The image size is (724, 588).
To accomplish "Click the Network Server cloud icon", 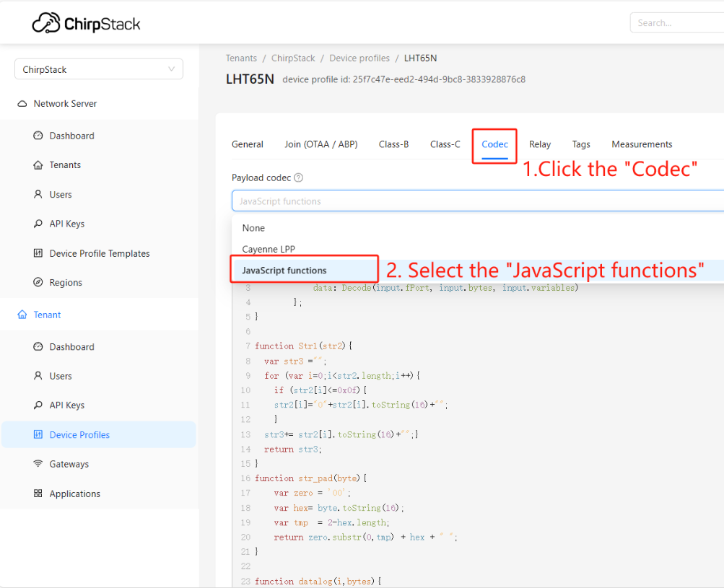I will (22, 103).
